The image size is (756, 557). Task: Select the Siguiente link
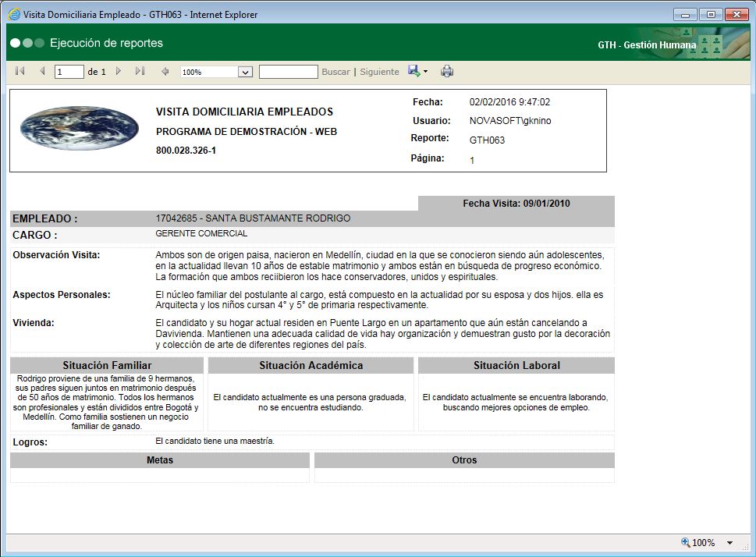pos(379,71)
